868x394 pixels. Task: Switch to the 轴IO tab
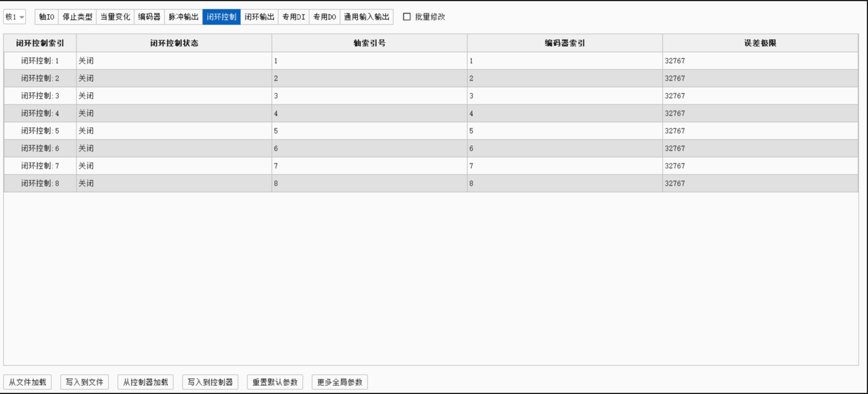[47, 17]
